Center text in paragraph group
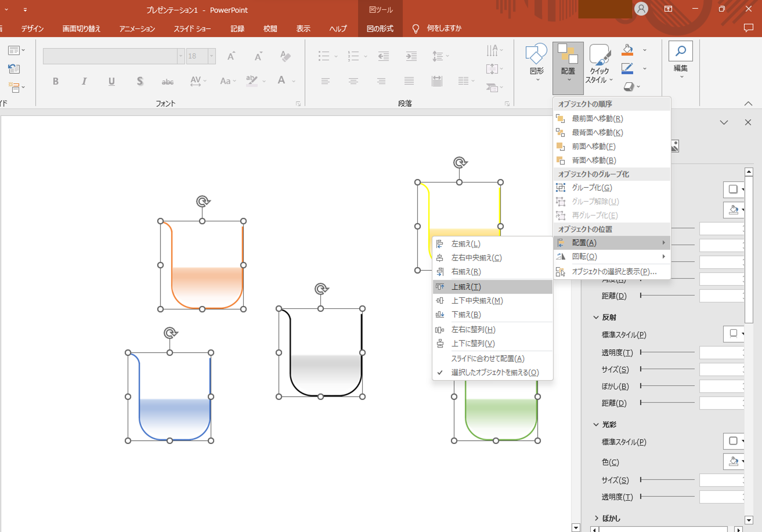Screen dimensions: 762x532 tap(353, 81)
